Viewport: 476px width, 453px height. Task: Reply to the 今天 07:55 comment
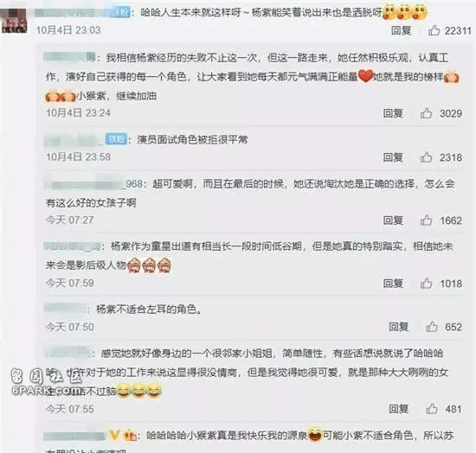(399, 409)
